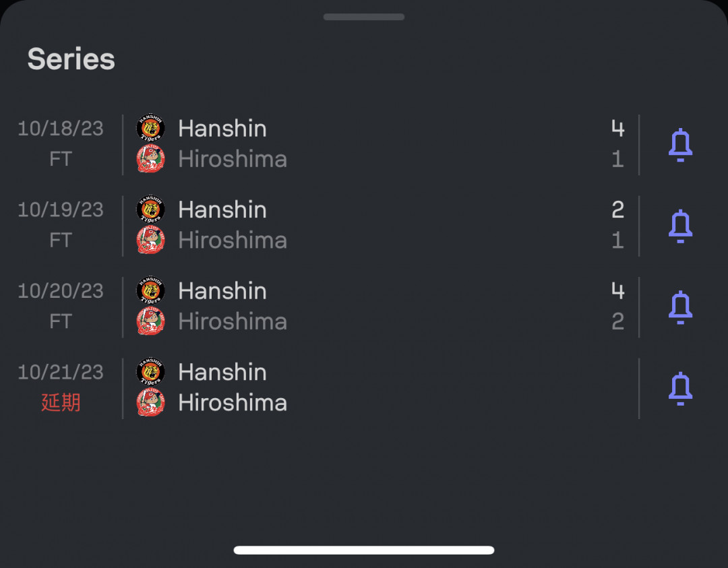Tap Hanshin Tigers logo in 10/21/23 match
This screenshot has width=728, height=568.
click(150, 372)
